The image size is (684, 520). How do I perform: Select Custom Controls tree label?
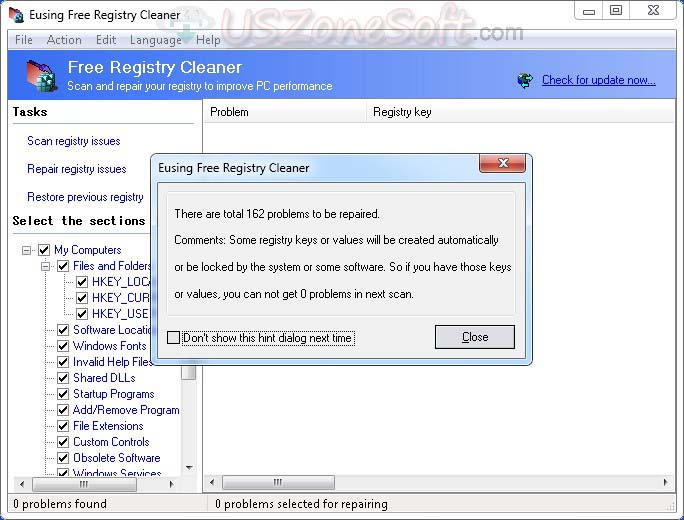(x=111, y=442)
